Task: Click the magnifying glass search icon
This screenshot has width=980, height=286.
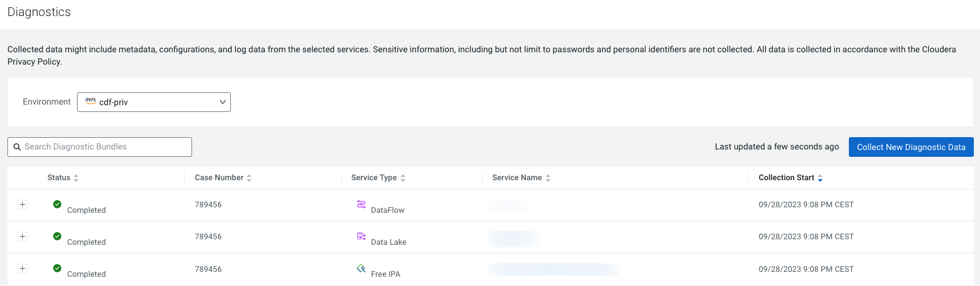Action: click(x=17, y=147)
